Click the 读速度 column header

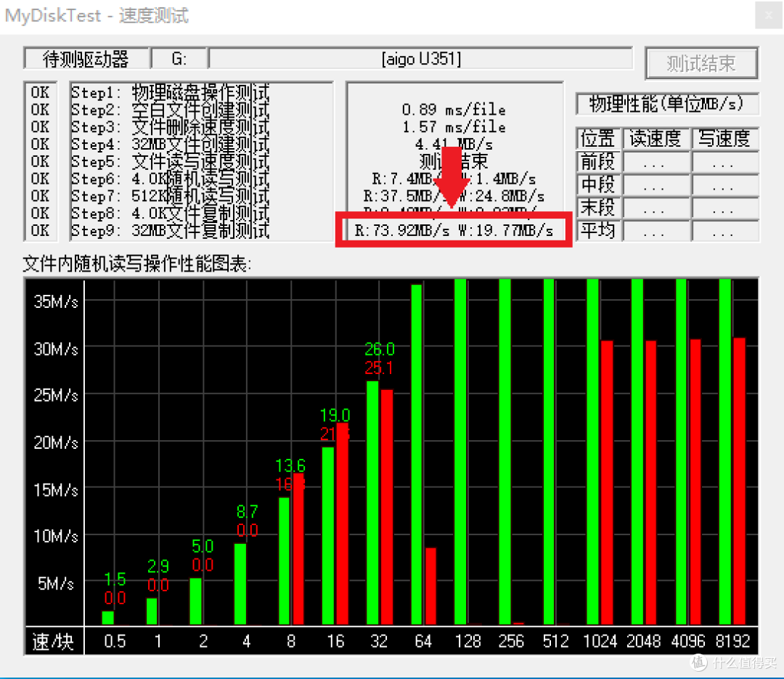(656, 138)
